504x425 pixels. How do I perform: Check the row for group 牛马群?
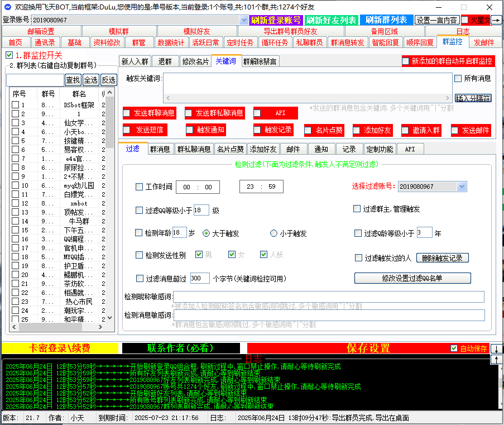pyautogui.click(x=16, y=221)
